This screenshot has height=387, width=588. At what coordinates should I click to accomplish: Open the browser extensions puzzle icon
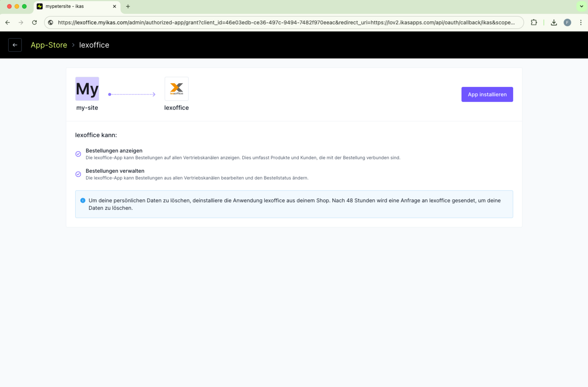(x=534, y=23)
